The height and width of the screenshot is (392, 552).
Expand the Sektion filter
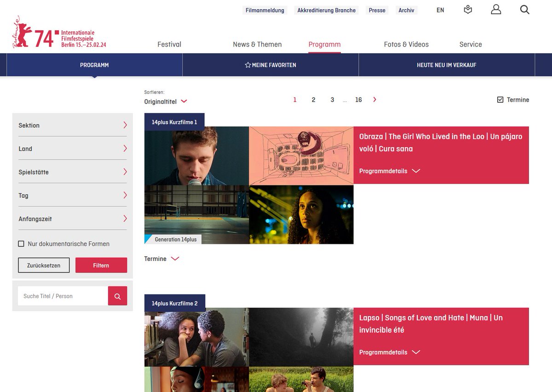tap(72, 125)
